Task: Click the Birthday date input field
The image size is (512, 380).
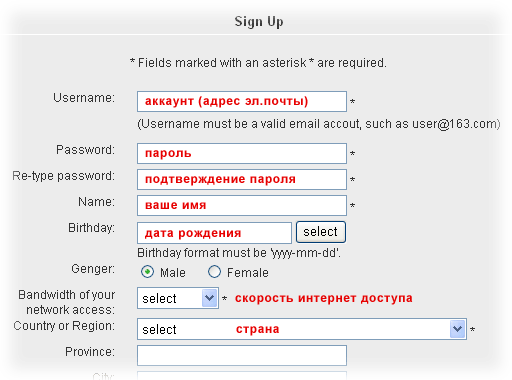Action: point(214,233)
